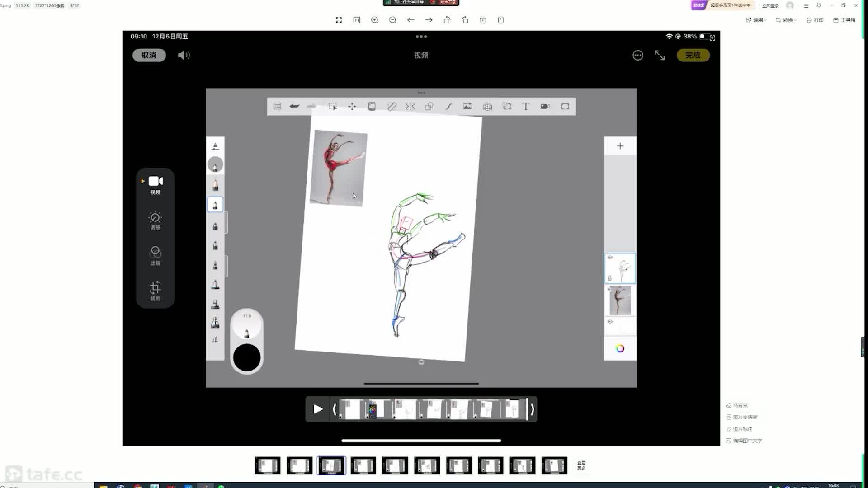Select the round grey airbrush in brush palette
This screenshot has height=488, width=868.
[x=215, y=165]
